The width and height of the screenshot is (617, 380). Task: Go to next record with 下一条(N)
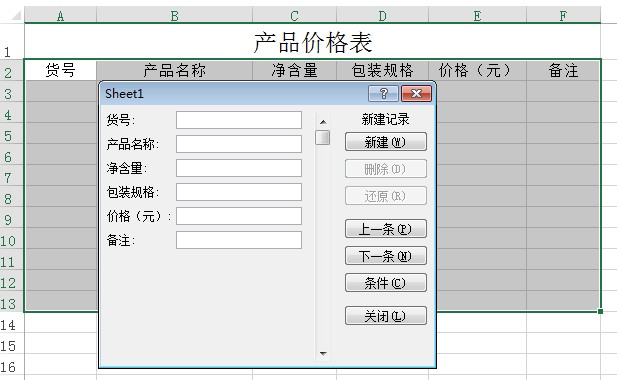386,256
